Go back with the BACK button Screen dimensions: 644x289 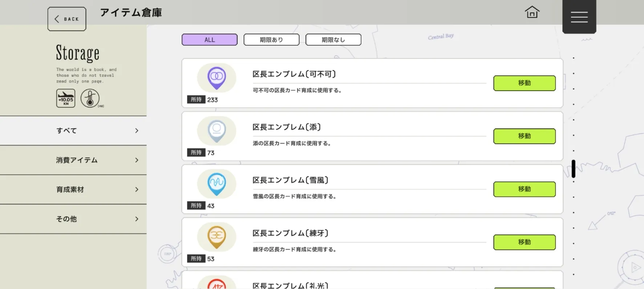pos(67,19)
